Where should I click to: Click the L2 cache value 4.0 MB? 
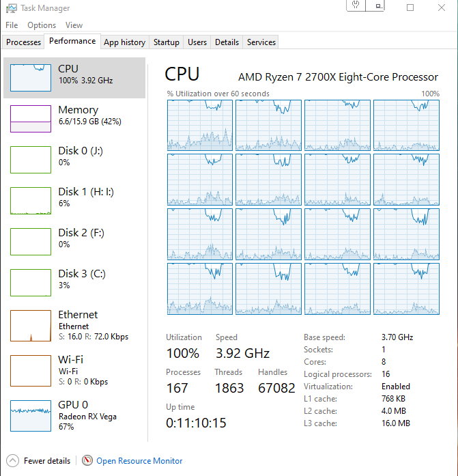394,411
